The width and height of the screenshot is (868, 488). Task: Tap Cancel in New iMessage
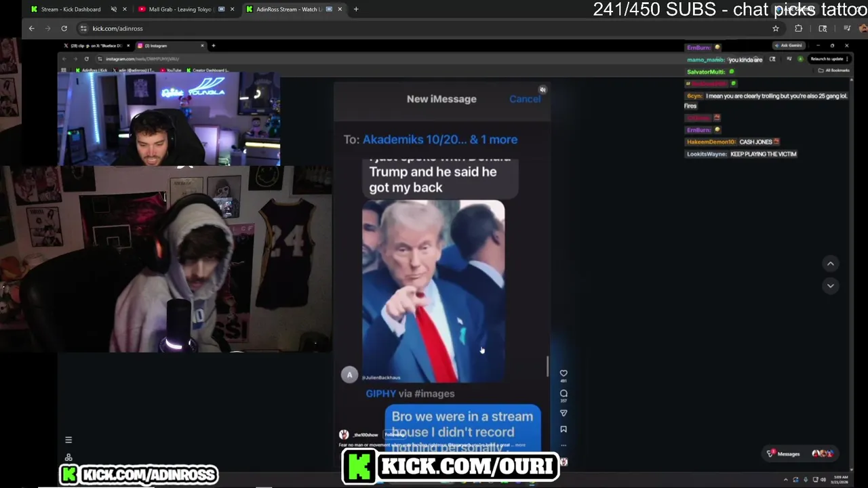tap(525, 99)
